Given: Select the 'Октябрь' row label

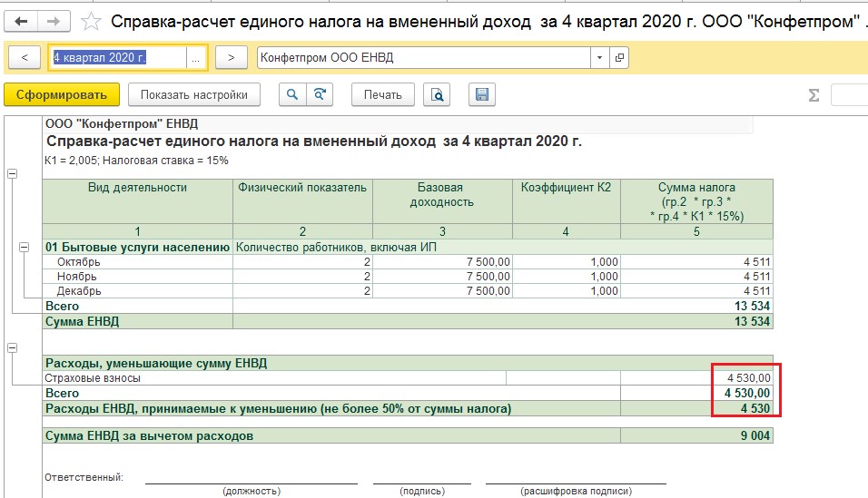Looking at the screenshot, I should pyautogui.click(x=79, y=262).
